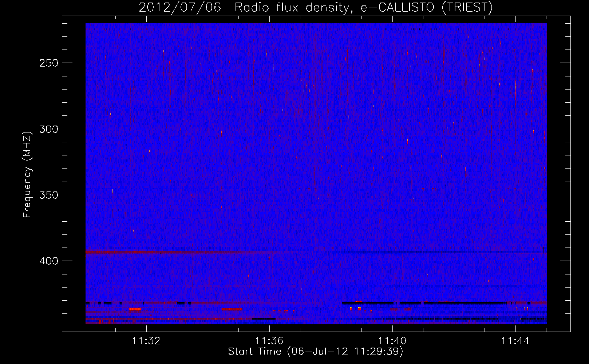Click the 11:32 time tick label
Image resolution: width=589 pixels, height=364 pixels.
(146, 341)
